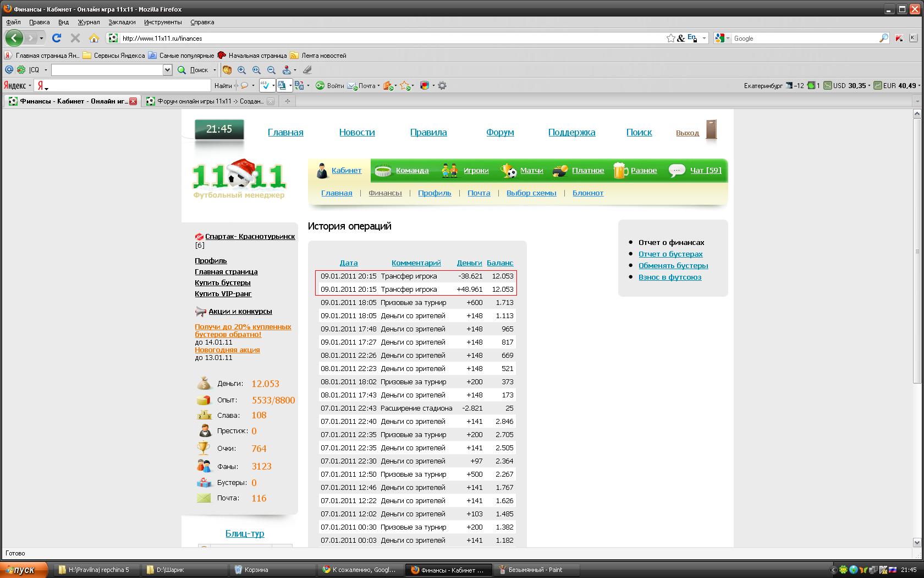Click the beer mug Разное icon
Viewport: 924px width, 578px height.
[x=620, y=171]
